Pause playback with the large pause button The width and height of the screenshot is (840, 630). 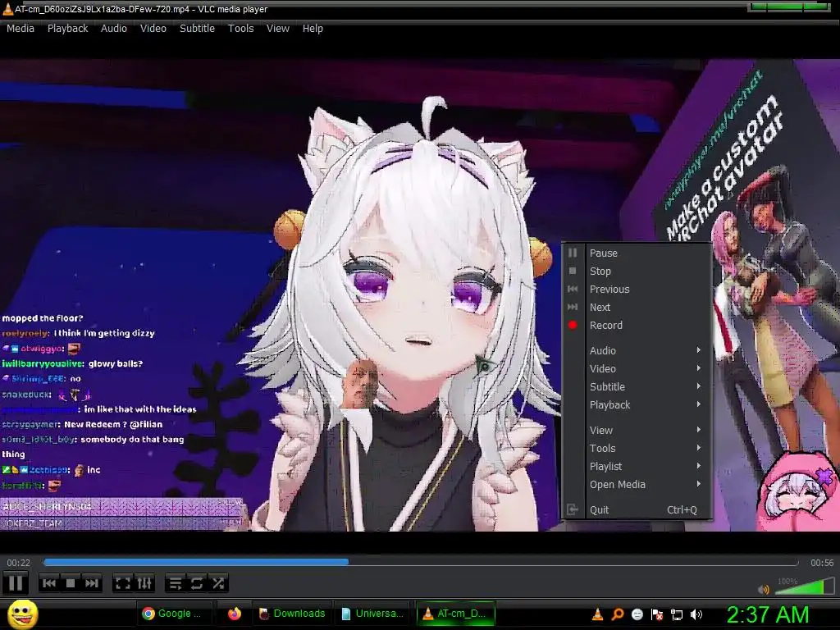(x=16, y=583)
